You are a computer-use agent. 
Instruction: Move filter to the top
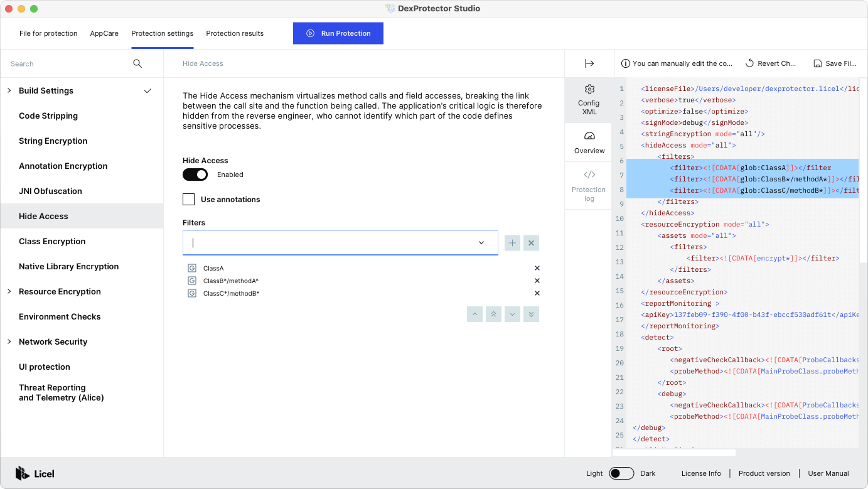coord(493,314)
